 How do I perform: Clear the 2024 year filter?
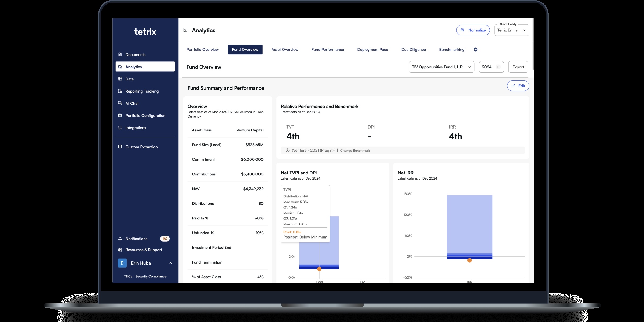pos(498,67)
